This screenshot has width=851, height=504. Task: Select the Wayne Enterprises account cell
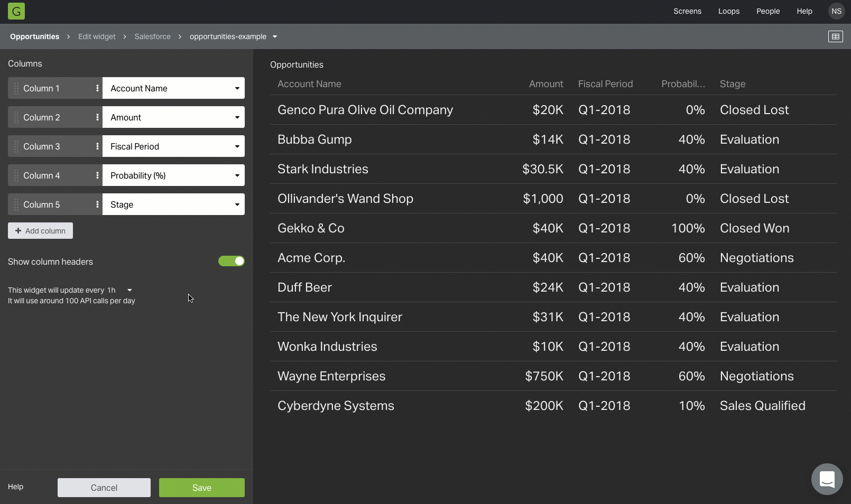(x=331, y=376)
